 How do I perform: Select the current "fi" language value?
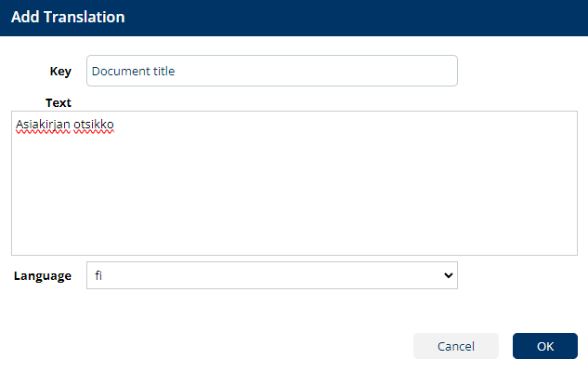coord(99,275)
